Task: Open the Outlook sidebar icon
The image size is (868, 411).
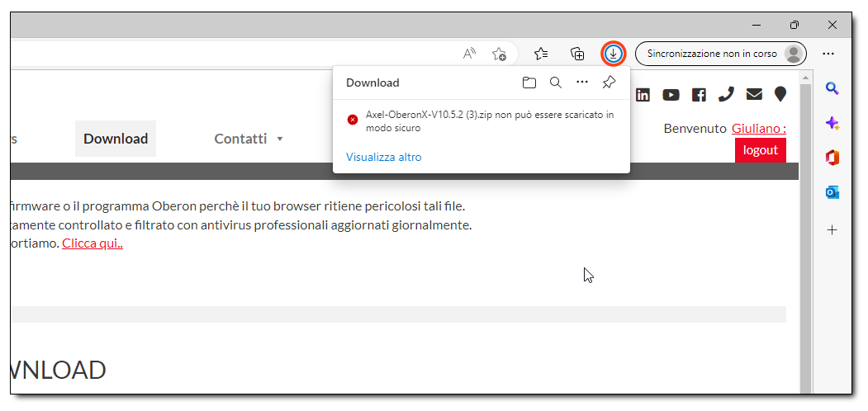Action: [832, 192]
